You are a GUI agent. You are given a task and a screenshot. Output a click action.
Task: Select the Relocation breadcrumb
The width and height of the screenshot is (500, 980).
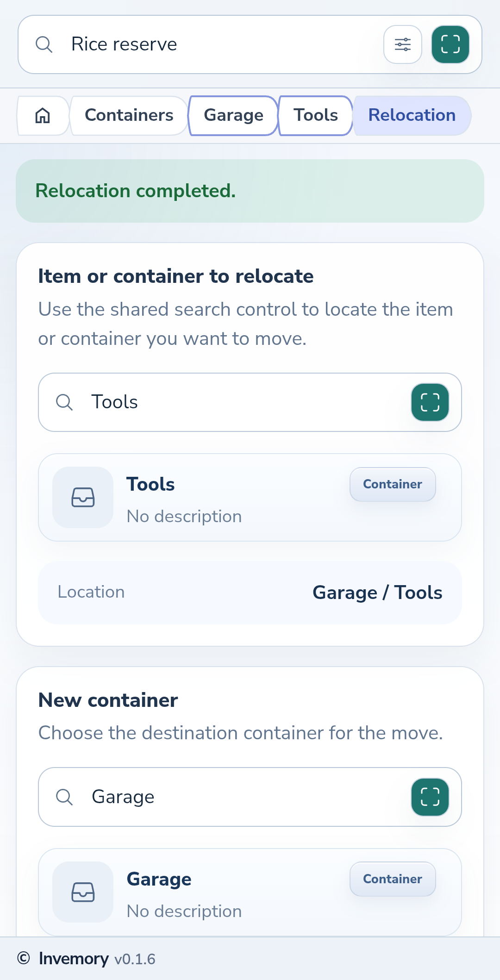pos(412,115)
